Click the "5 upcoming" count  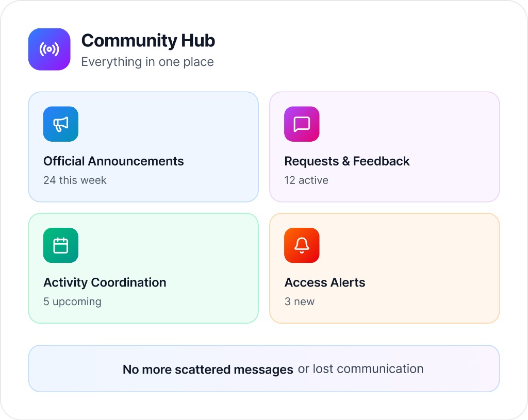coord(72,301)
